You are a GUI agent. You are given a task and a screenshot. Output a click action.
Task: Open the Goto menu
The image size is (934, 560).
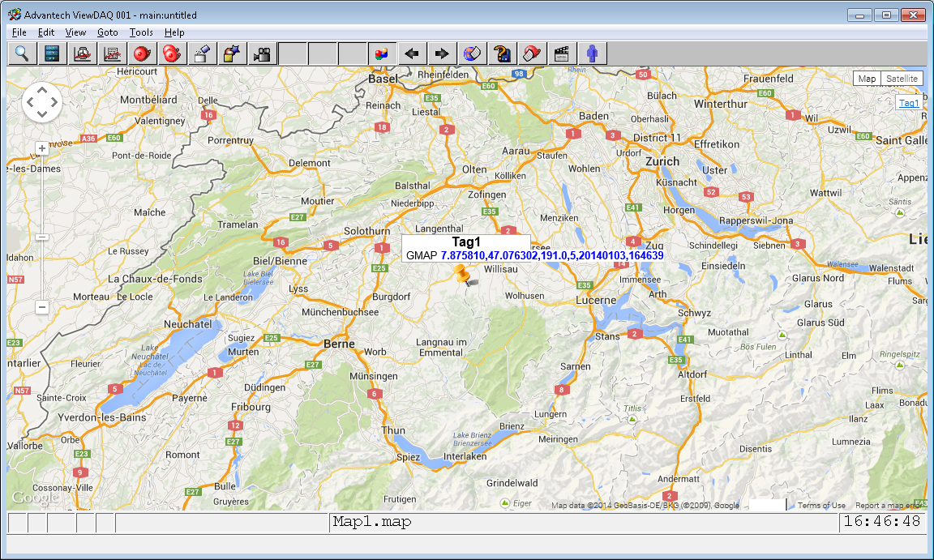pyautogui.click(x=107, y=32)
